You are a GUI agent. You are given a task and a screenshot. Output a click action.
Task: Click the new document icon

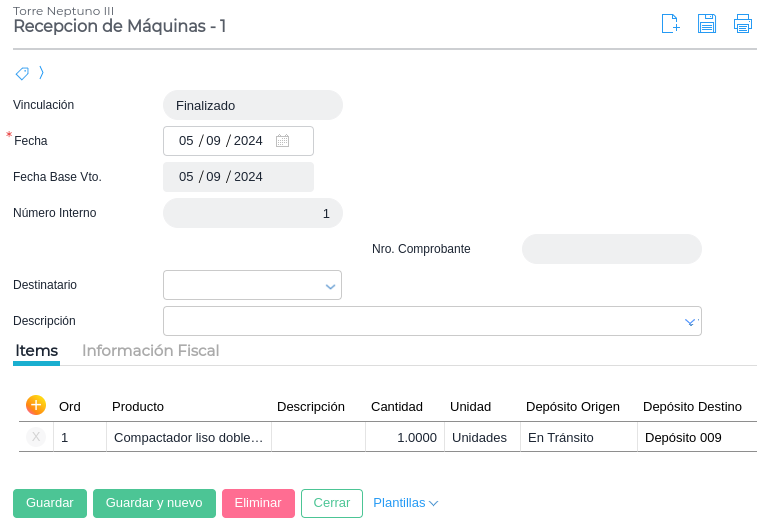671,24
